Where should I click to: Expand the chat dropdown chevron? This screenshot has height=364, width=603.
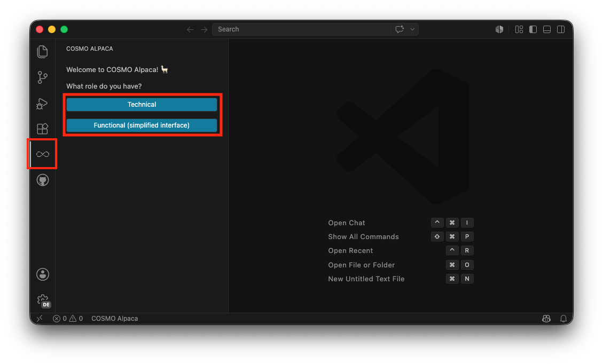click(412, 29)
